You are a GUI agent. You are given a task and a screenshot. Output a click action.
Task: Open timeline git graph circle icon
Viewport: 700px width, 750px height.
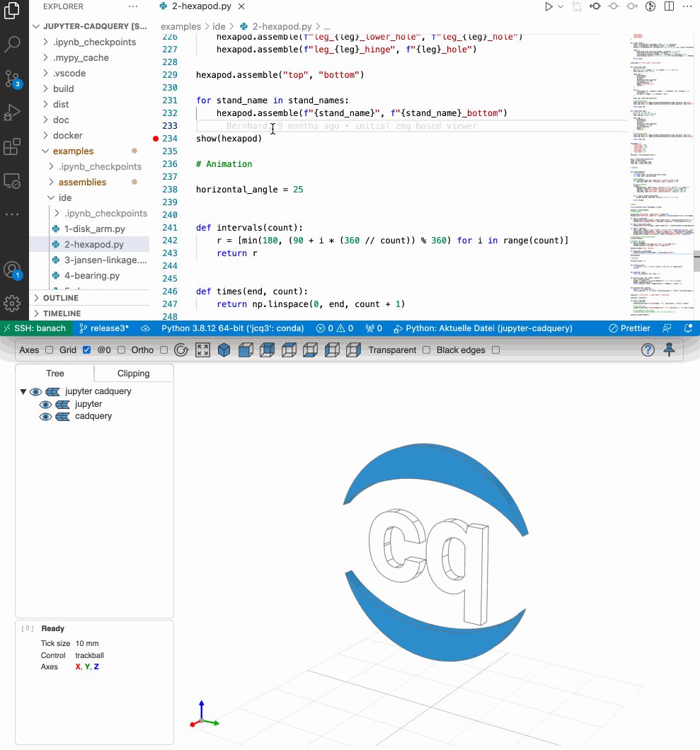pos(650,6)
